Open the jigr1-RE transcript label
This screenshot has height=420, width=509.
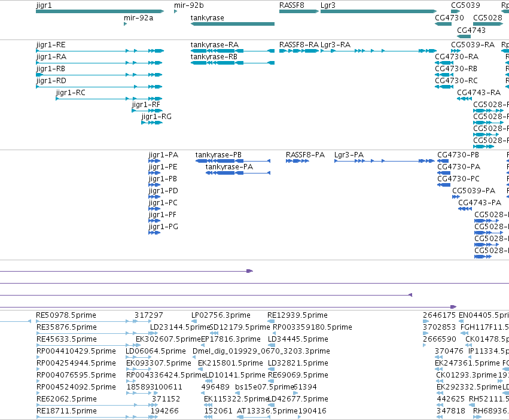(51, 45)
